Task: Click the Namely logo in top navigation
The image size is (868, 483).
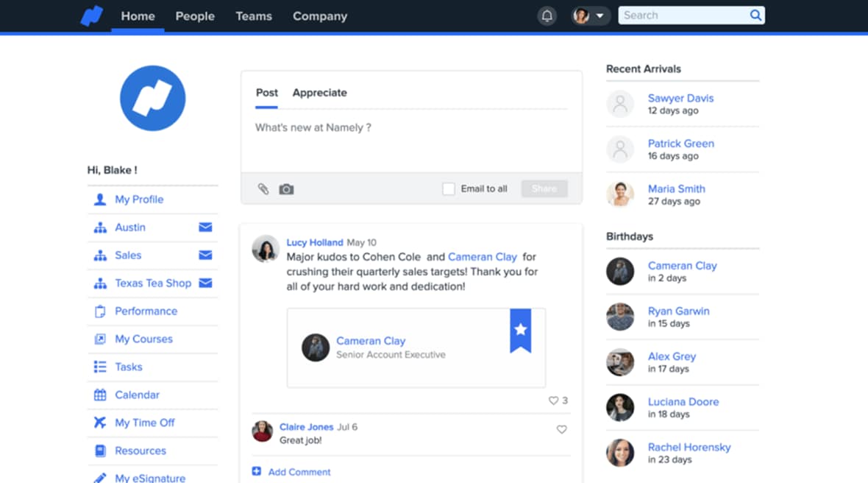Action: (x=92, y=16)
